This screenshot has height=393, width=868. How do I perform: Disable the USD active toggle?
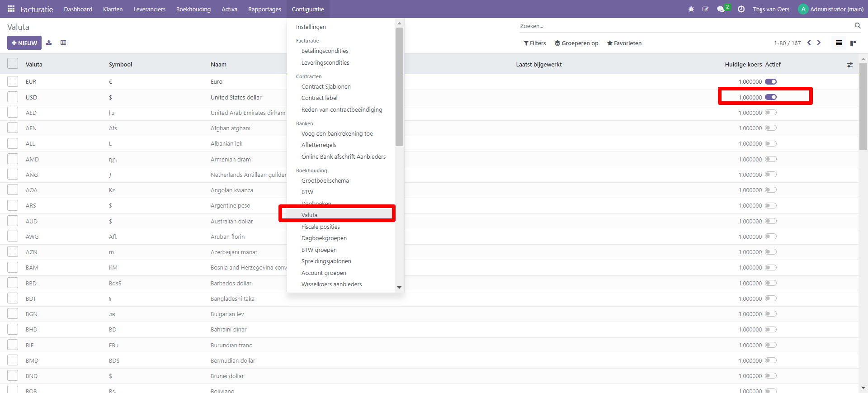click(771, 97)
